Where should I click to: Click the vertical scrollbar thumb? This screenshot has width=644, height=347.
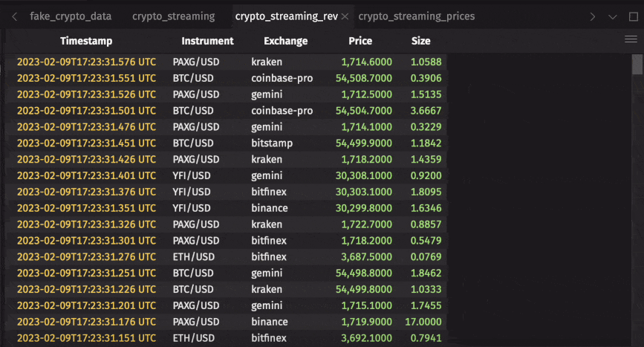[x=637, y=65]
